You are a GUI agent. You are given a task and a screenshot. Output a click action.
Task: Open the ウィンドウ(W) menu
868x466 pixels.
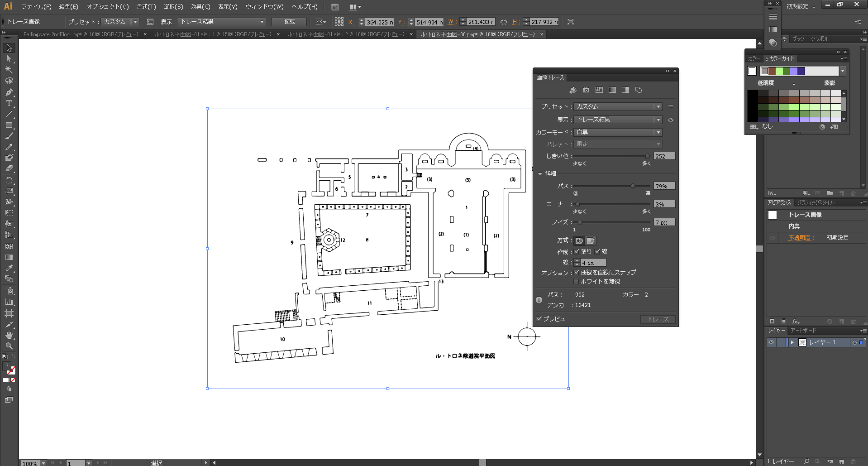pyautogui.click(x=264, y=7)
